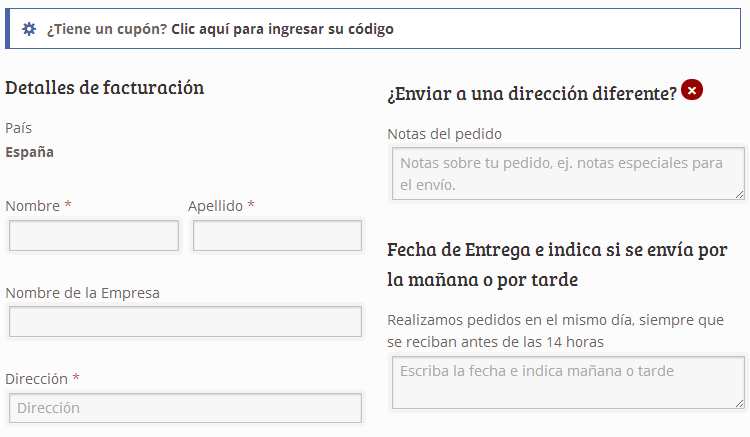Click the '¿Tiene un cupón?' text

pos(107,29)
